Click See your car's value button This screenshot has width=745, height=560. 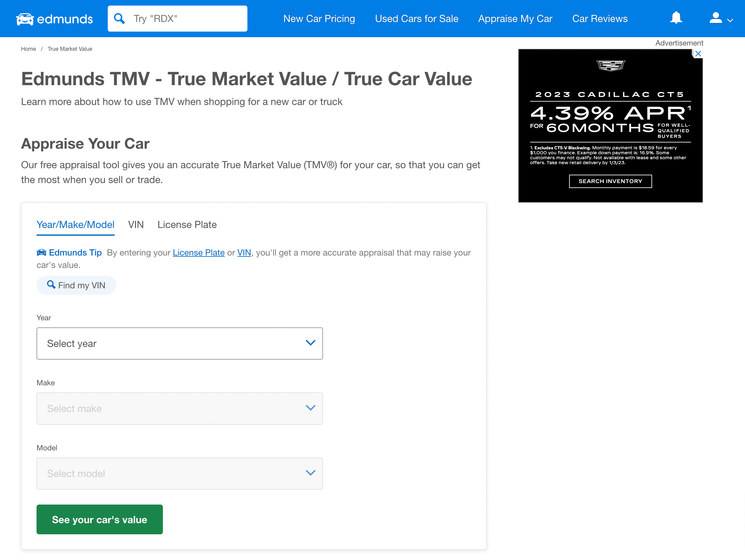pos(99,519)
